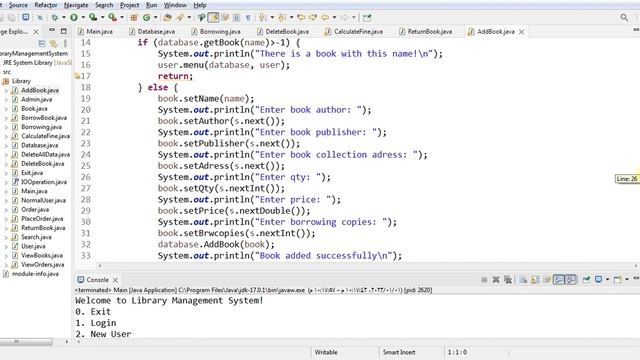Click Pin Console icon

click(x=586, y=280)
